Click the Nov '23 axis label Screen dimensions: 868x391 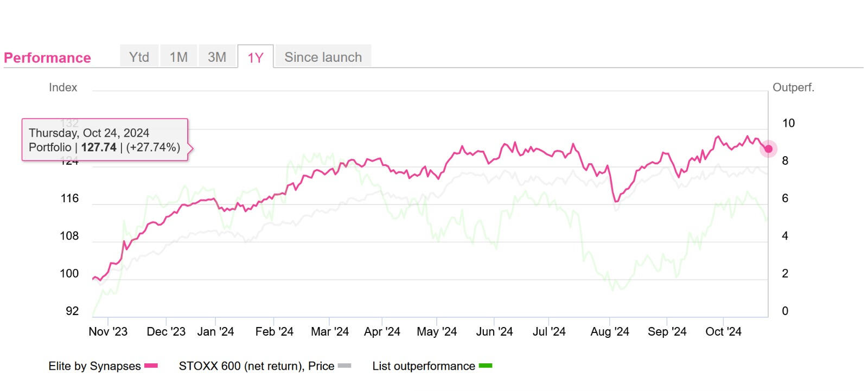pyautogui.click(x=108, y=332)
